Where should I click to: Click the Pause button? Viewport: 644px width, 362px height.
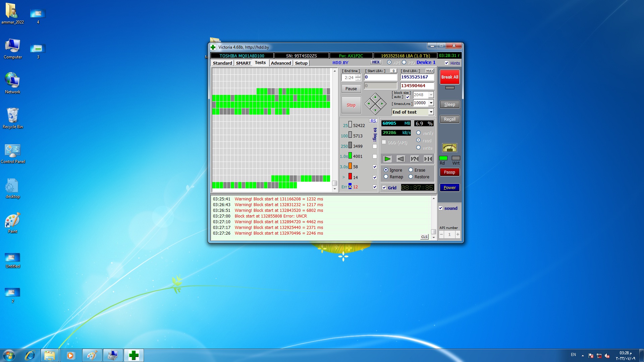tap(351, 88)
